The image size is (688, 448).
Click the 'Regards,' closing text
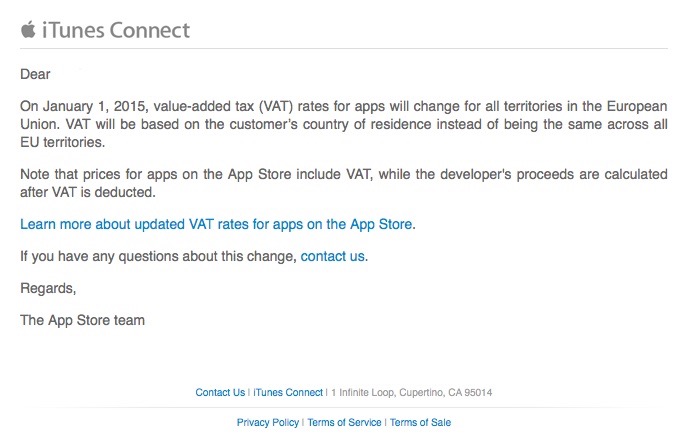[48, 288]
